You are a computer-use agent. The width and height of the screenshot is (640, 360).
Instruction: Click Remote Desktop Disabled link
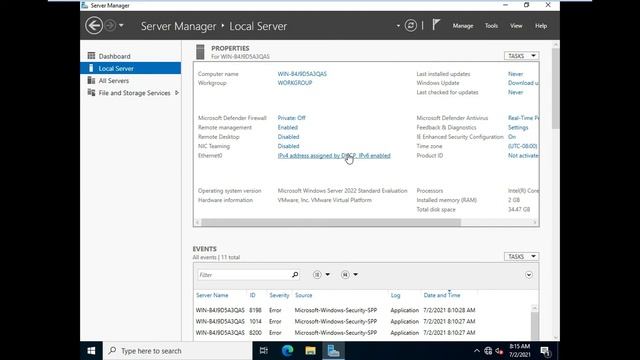click(288, 137)
